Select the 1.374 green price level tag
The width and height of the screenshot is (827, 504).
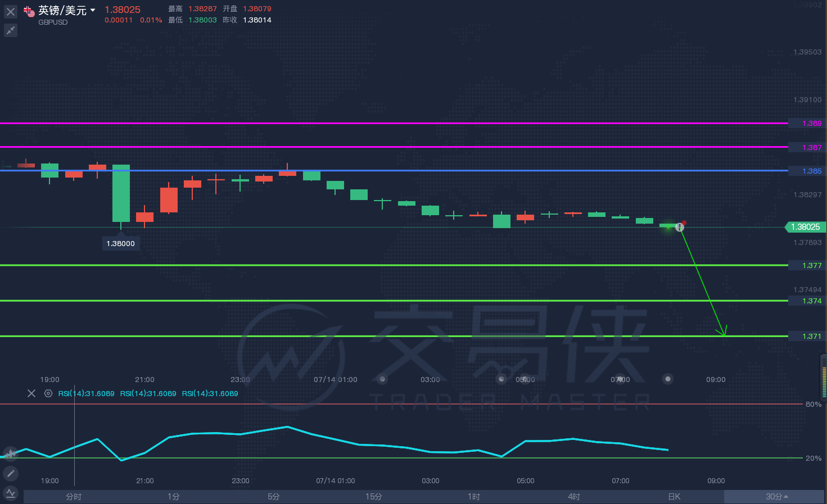[807, 301]
